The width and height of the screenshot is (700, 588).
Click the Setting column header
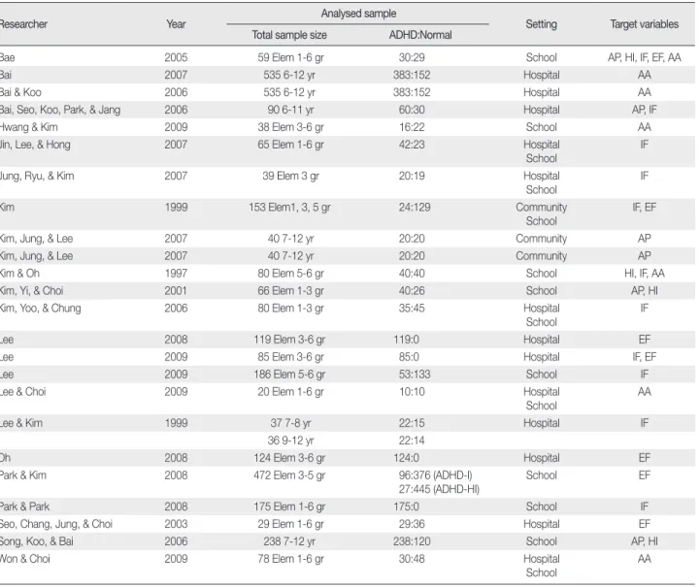coord(541,24)
